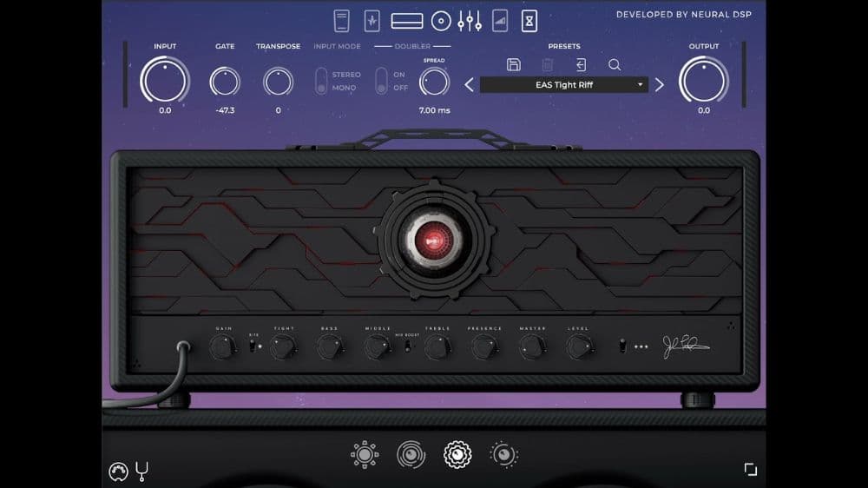Flip the Mid Boost switch on amp
The height and width of the screenshot is (488, 868).
click(407, 346)
